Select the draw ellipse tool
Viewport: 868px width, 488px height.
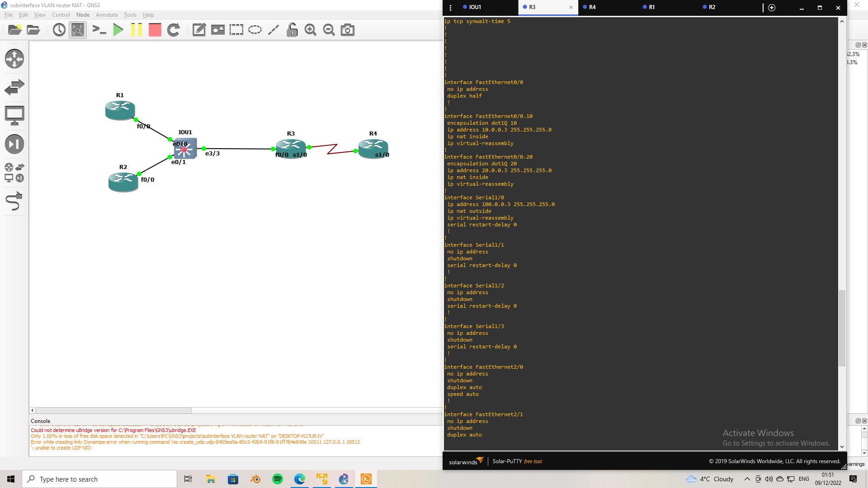click(x=255, y=30)
